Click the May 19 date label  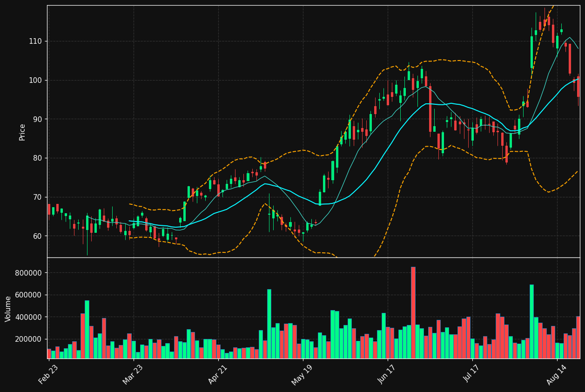pos(303,374)
